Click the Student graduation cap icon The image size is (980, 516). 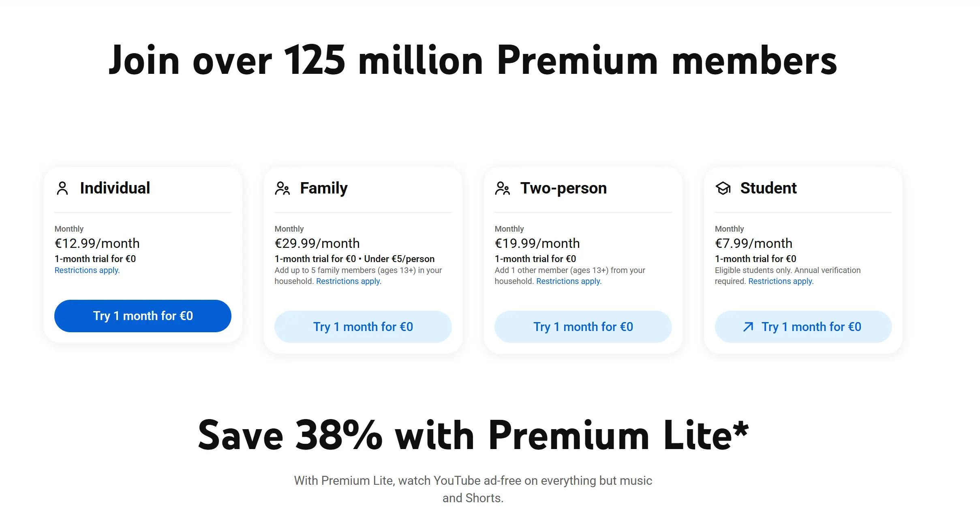(x=723, y=188)
